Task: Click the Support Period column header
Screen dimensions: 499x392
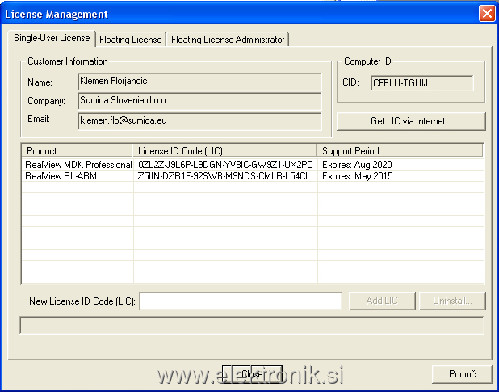Action: 400,151
